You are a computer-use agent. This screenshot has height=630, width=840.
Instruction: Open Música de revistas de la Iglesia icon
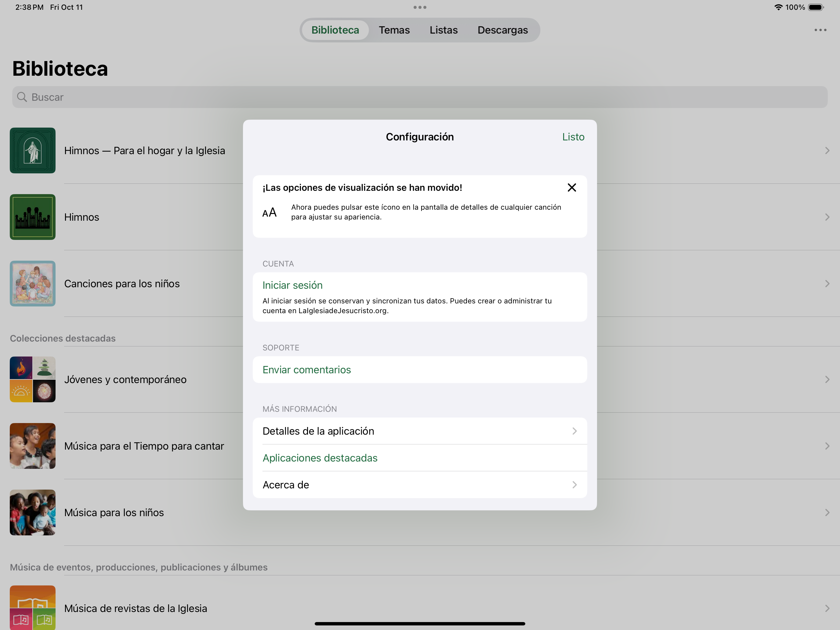point(33,607)
